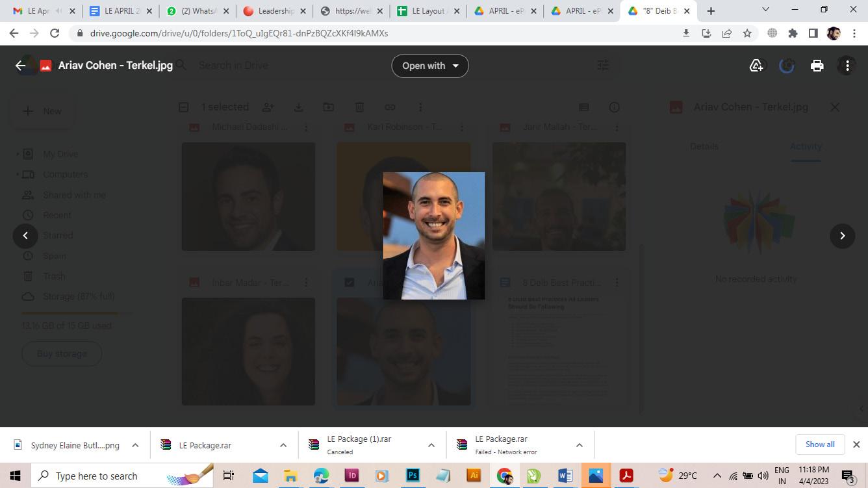This screenshot has height=488, width=868.
Task: Expand options for canceled LE Package (1).rar
Action: (431, 445)
